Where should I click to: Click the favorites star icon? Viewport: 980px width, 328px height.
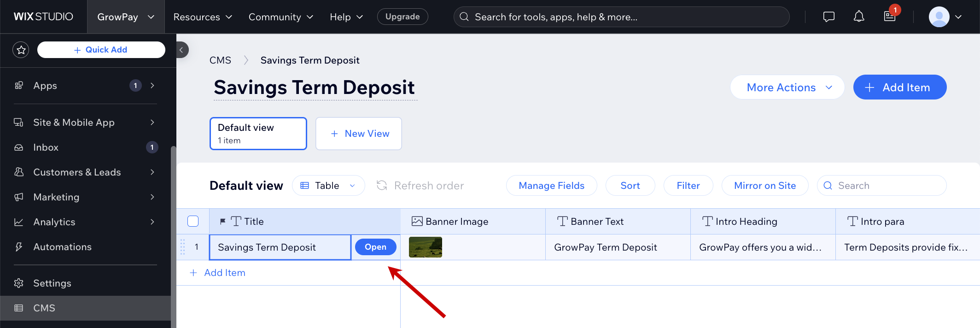click(21, 50)
